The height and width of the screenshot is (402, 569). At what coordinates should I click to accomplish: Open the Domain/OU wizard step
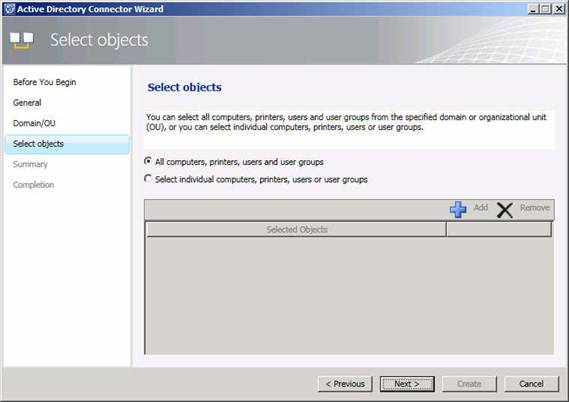pyautogui.click(x=34, y=123)
